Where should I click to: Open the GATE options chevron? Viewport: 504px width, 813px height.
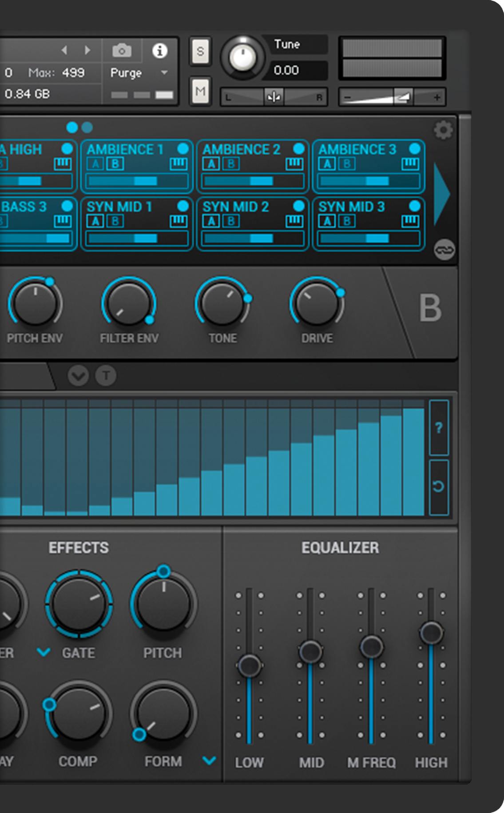(44, 652)
